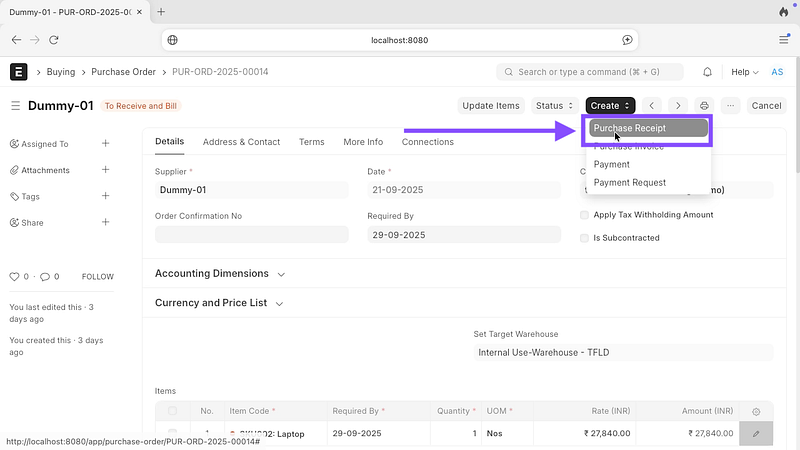800x450 pixels.
Task: Check the Is Subcontracted box
Action: click(585, 238)
